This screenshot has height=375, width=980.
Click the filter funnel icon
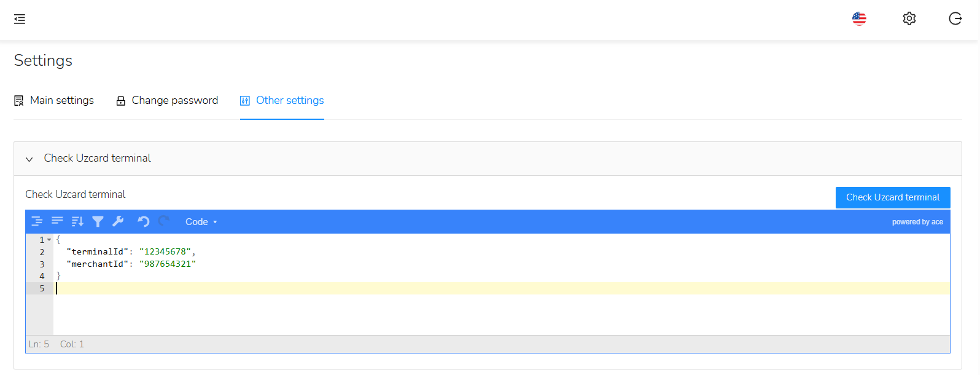coord(98,221)
